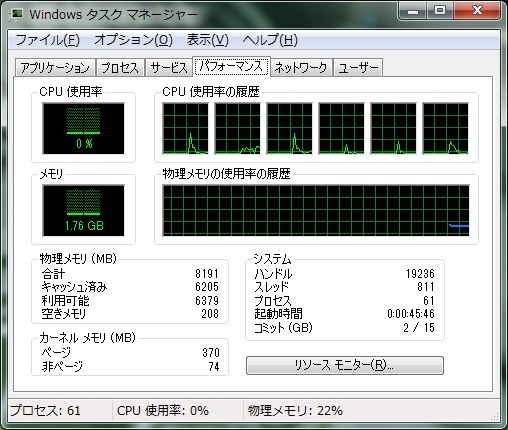This screenshot has height=430, width=508.
Task: Click the 物理メモリ (MB) group label
Action: coord(78,259)
